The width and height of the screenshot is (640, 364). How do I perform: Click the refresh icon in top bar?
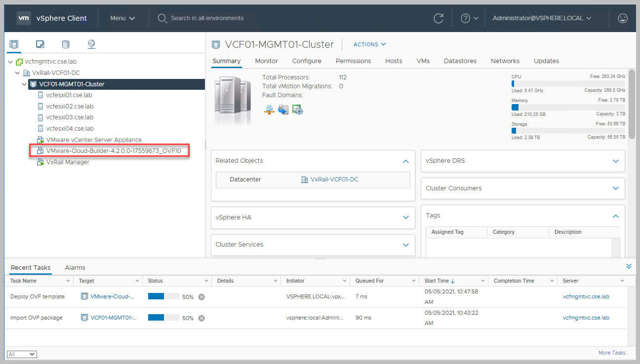coord(438,18)
